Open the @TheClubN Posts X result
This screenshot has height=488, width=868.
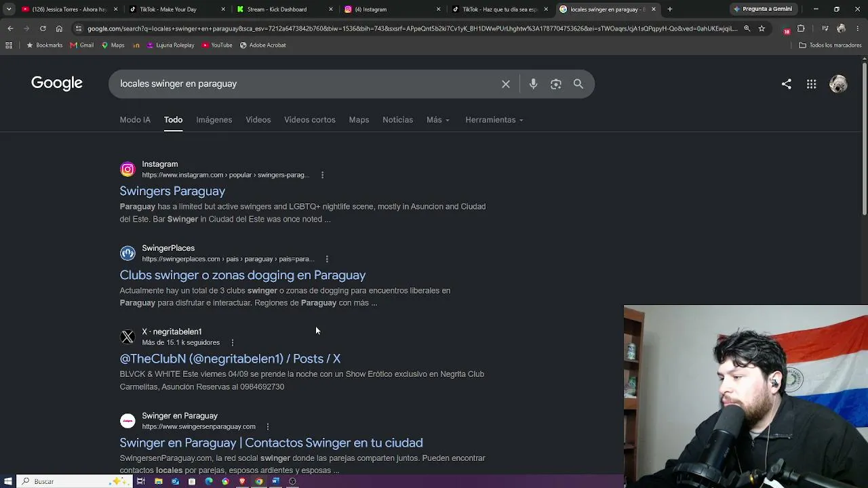pos(230,359)
